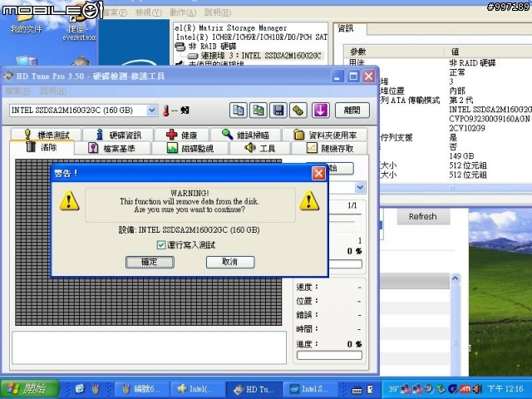Open the 檔案基準 file benchmark tab
This screenshot has width=532, height=399.
click(x=112, y=148)
